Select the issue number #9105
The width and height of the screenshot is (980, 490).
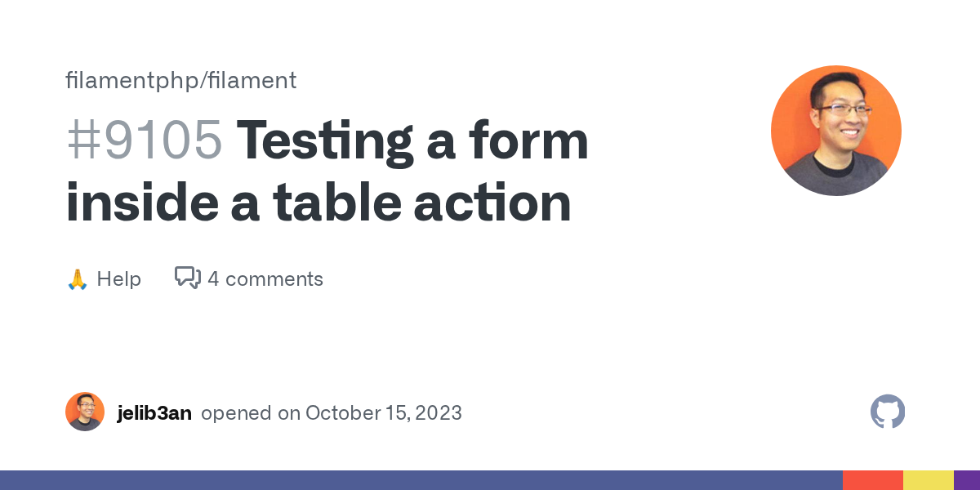(x=144, y=140)
